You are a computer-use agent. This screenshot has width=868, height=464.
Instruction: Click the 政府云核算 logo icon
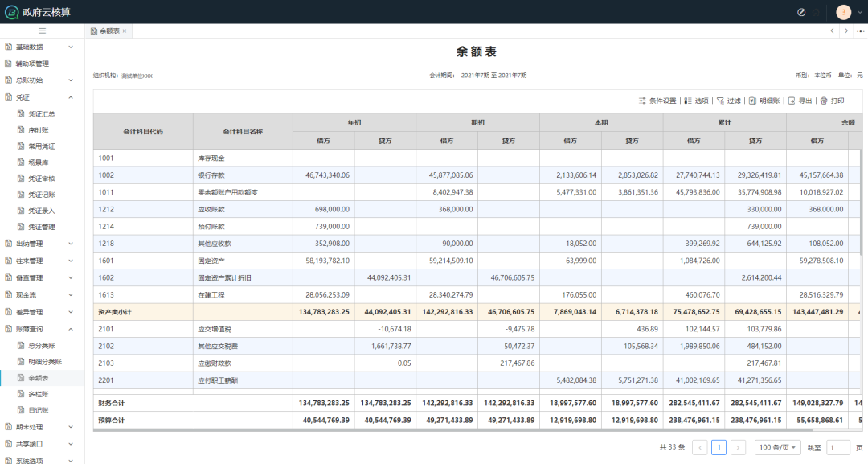point(11,12)
